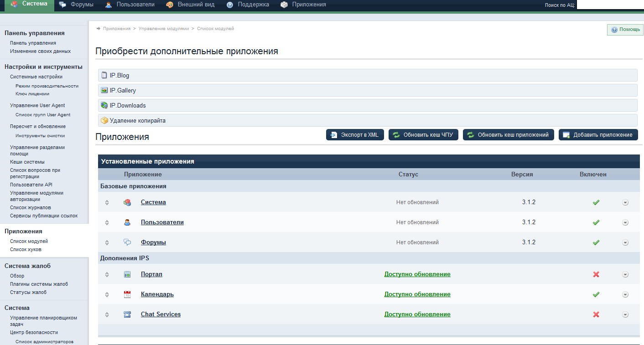
Task: Click the Система app icon in table
Action: click(x=127, y=202)
